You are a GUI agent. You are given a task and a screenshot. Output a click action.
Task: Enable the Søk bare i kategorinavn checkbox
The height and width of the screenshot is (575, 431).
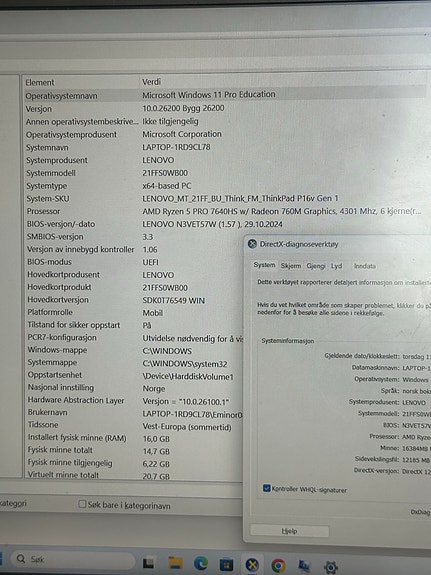pyautogui.click(x=82, y=504)
